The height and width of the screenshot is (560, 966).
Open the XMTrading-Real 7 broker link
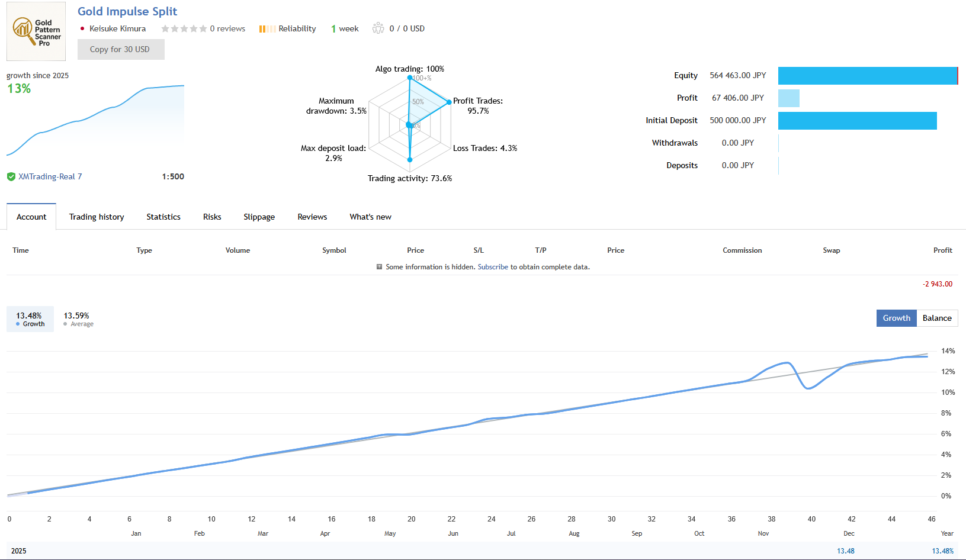(50, 176)
